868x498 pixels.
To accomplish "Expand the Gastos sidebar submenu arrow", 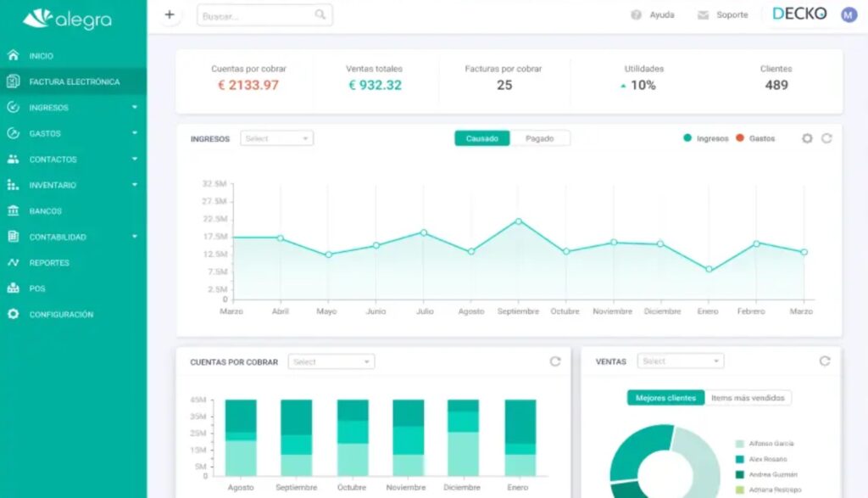I will [135, 133].
